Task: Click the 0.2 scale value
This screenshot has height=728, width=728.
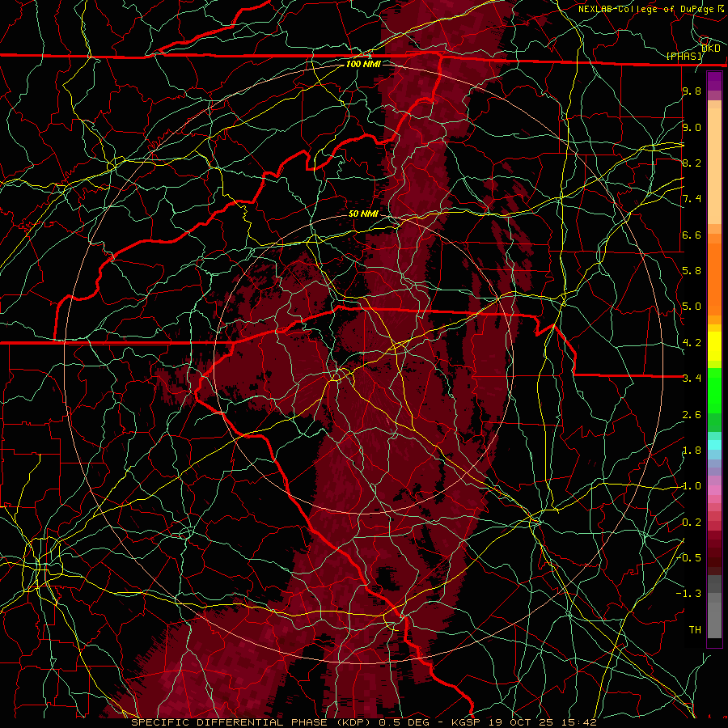Action: pos(692,523)
